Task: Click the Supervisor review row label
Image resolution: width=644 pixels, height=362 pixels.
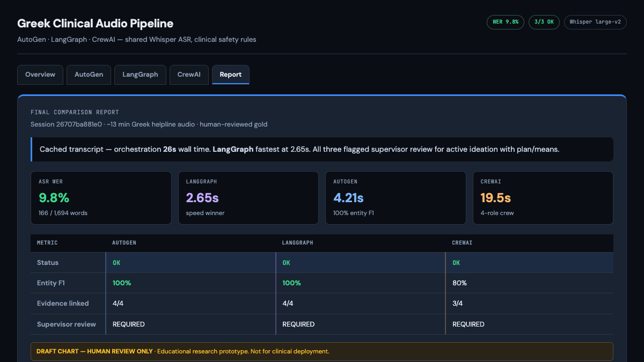Action: click(x=67, y=324)
